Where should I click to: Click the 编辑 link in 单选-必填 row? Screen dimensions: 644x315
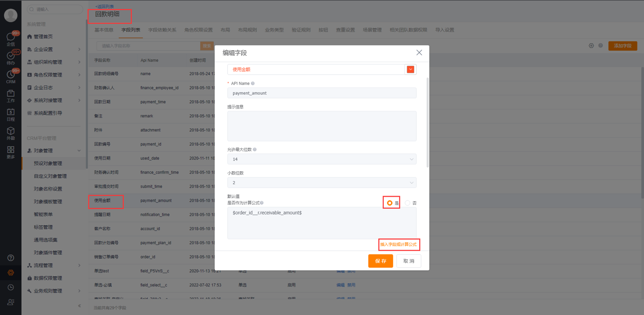(x=341, y=285)
